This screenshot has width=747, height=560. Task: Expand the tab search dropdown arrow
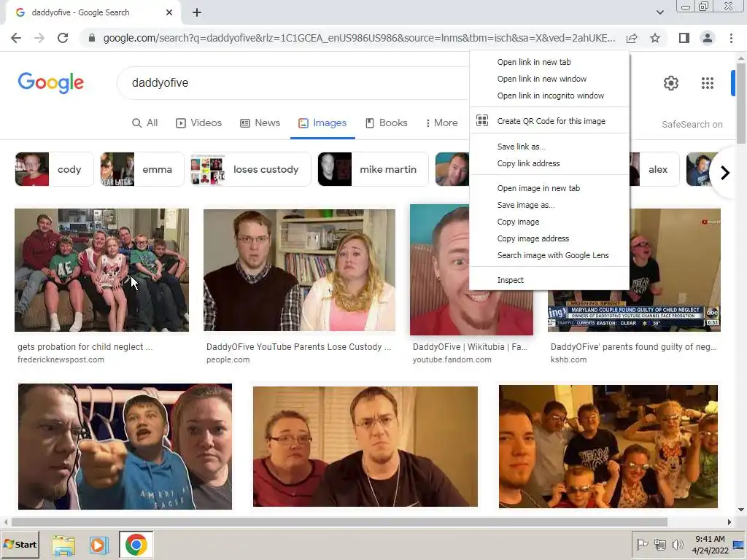coord(659,12)
